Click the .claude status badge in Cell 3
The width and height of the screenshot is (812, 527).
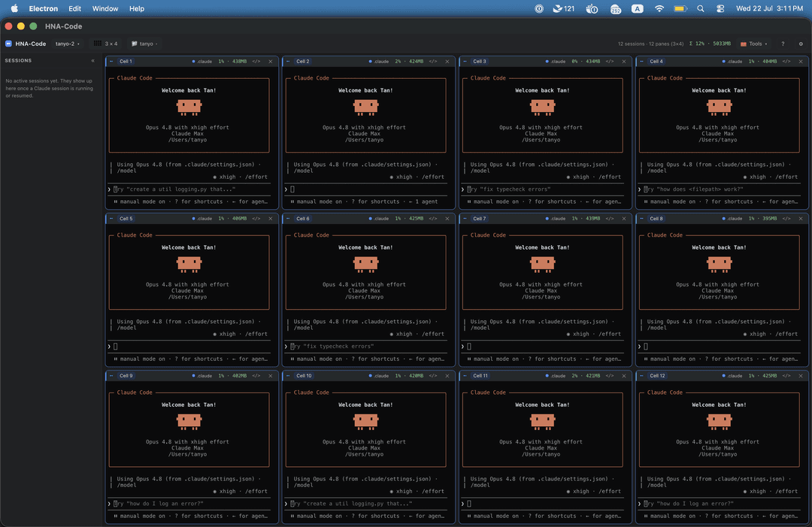point(555,62)
